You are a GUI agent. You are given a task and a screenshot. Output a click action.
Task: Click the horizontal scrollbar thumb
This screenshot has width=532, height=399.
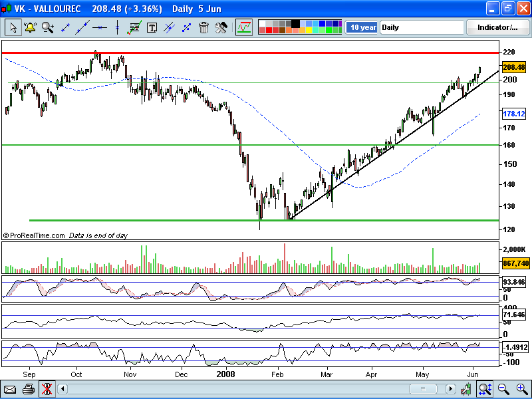pyautogui.click(x=423, y=389)
